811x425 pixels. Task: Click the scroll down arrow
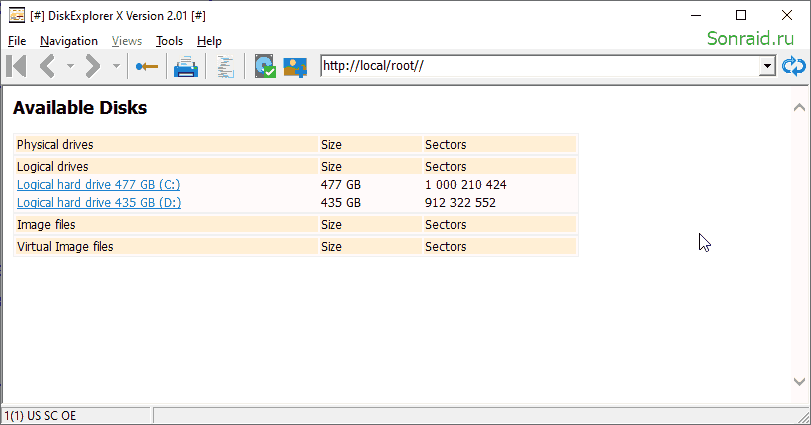[x=799, y=382]
